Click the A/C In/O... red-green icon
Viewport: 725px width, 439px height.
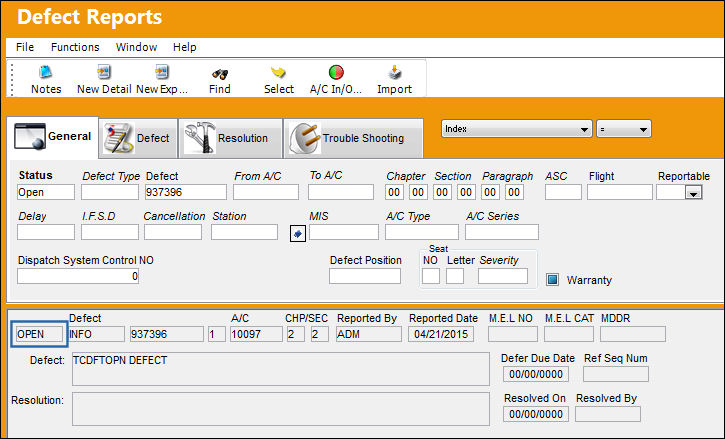(x=336, y=72)
